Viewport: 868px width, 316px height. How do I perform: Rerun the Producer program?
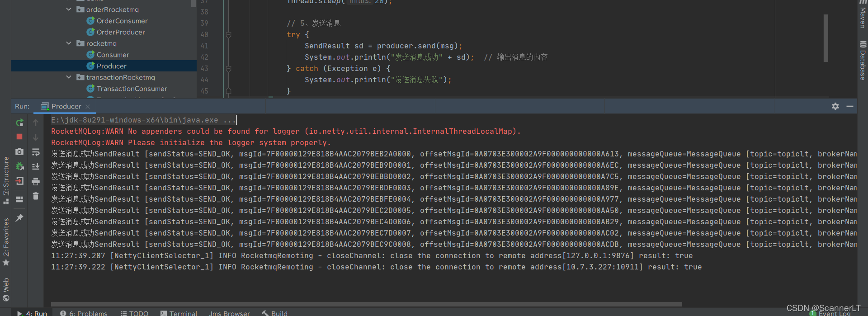tap(19, 123)
